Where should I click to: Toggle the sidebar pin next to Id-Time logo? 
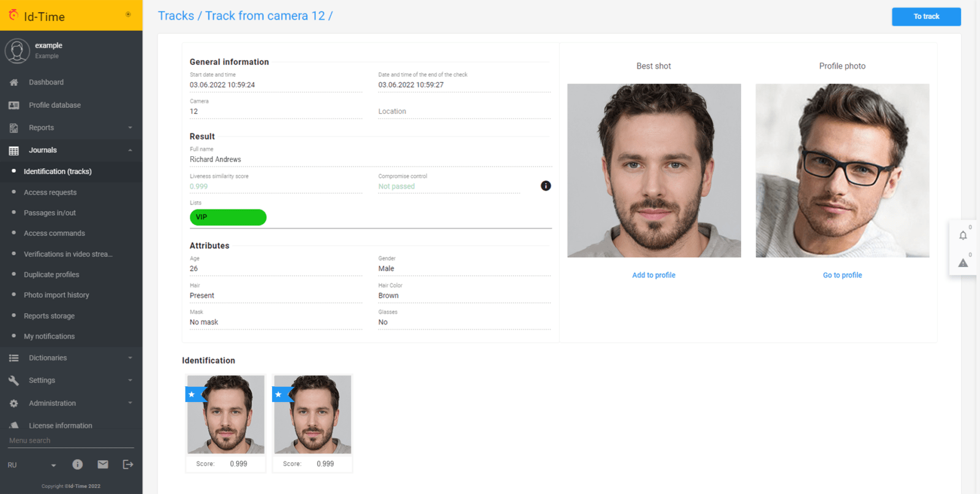tap(128, 14)
